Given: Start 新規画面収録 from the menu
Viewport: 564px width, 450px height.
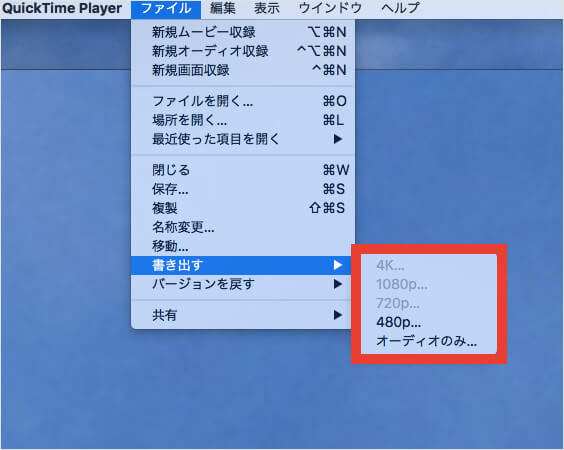Looking at the screenshot, I should (x=243, y=70).
